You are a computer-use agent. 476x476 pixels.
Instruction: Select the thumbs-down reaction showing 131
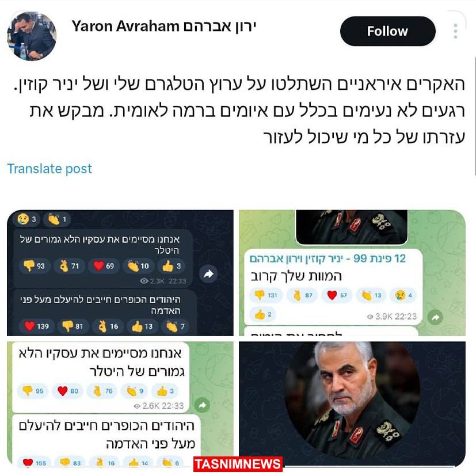click(265, 295)
